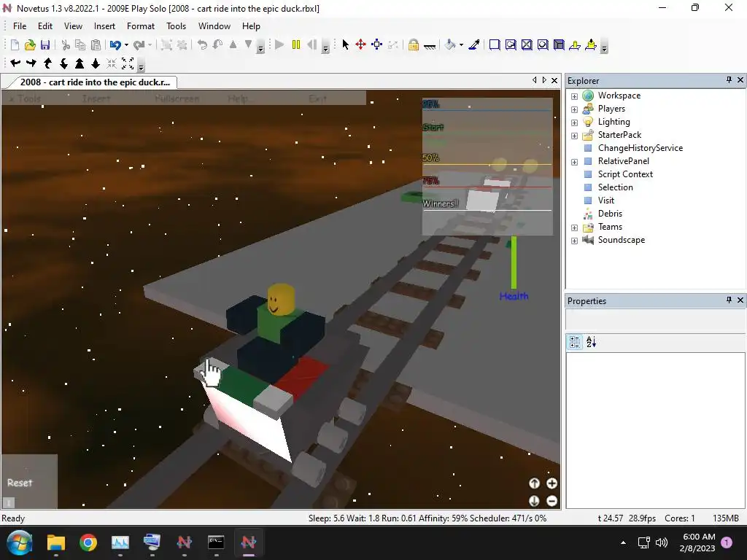Click the New file icon
The width and height of the screenshot is (747, 560).
15,44
